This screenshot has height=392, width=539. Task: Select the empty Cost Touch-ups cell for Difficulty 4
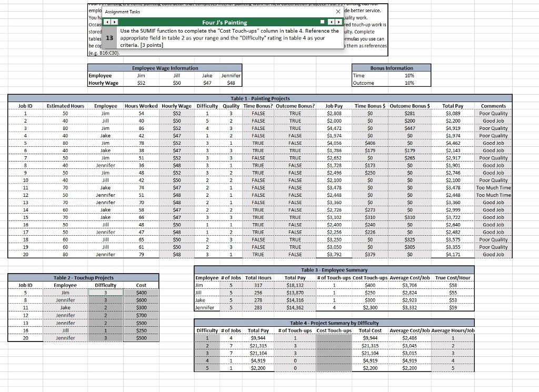click(x=334, y=361)
